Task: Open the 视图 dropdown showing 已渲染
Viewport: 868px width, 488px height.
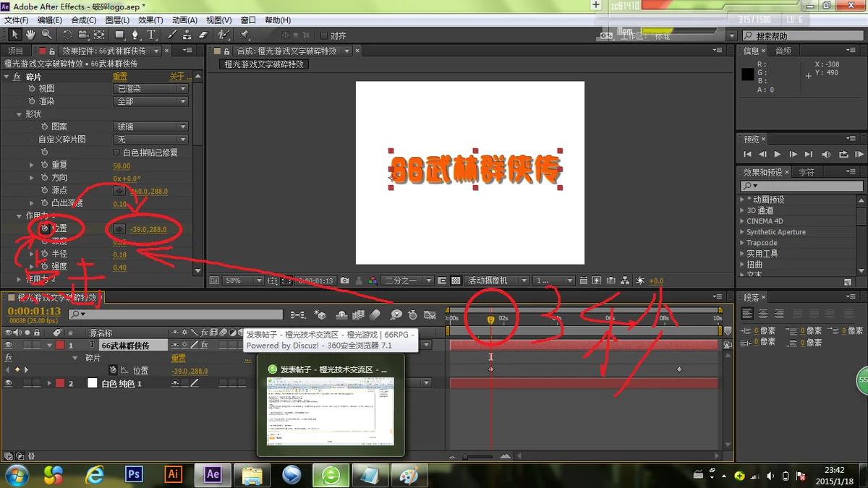Action: pos(151,89)
